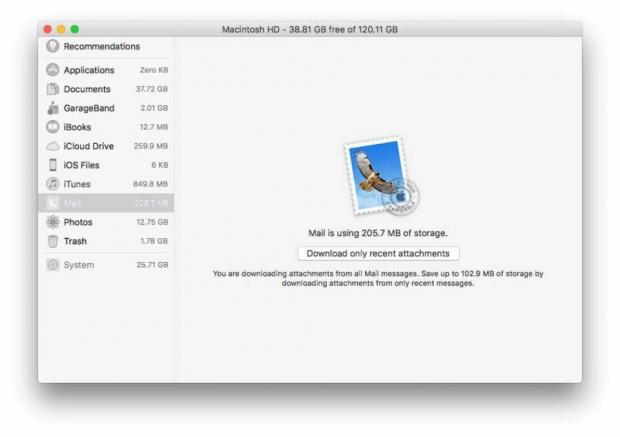Click the Recommendations lightbulb icon
This screenshot has height=437, width=620.
(x=53, y=46)
